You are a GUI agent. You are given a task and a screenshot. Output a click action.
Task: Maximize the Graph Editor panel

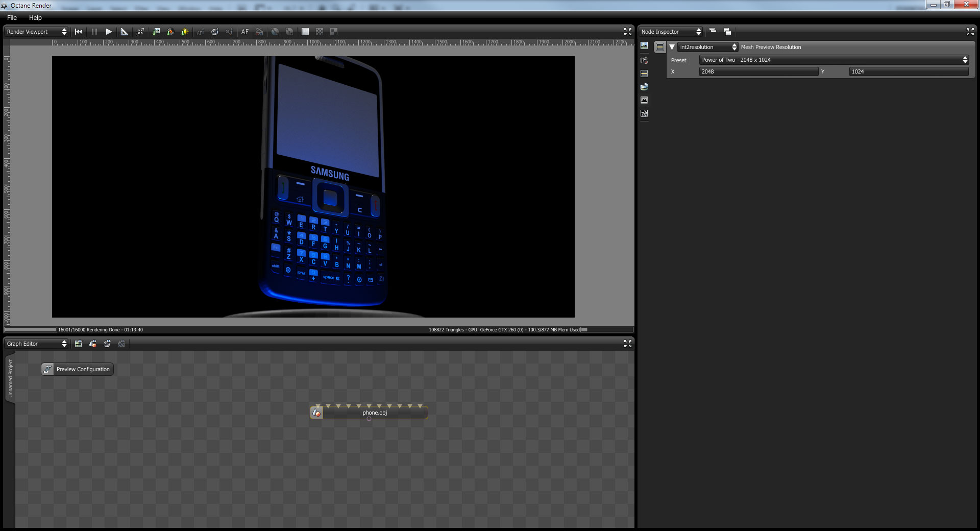tap(628, 344)
